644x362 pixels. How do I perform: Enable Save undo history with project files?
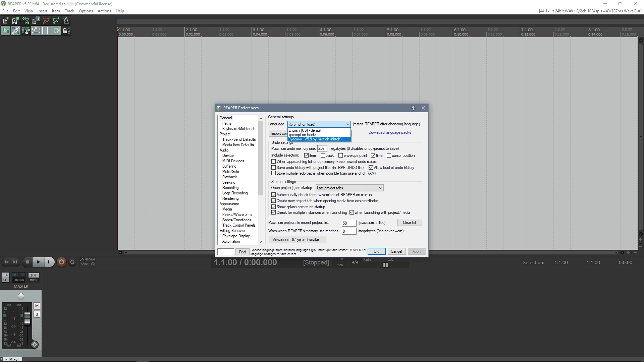tap(273, 168)
